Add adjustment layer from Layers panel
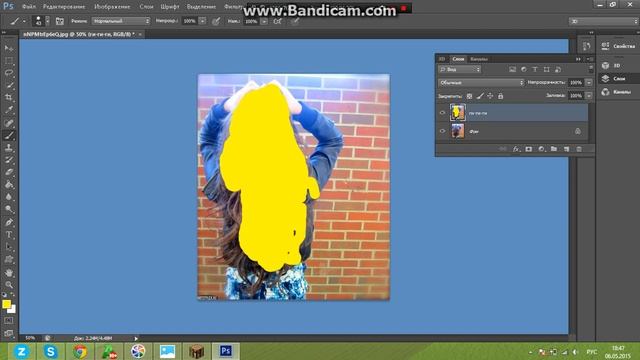This screenshot has height=360, width=640. coord(541,149)
